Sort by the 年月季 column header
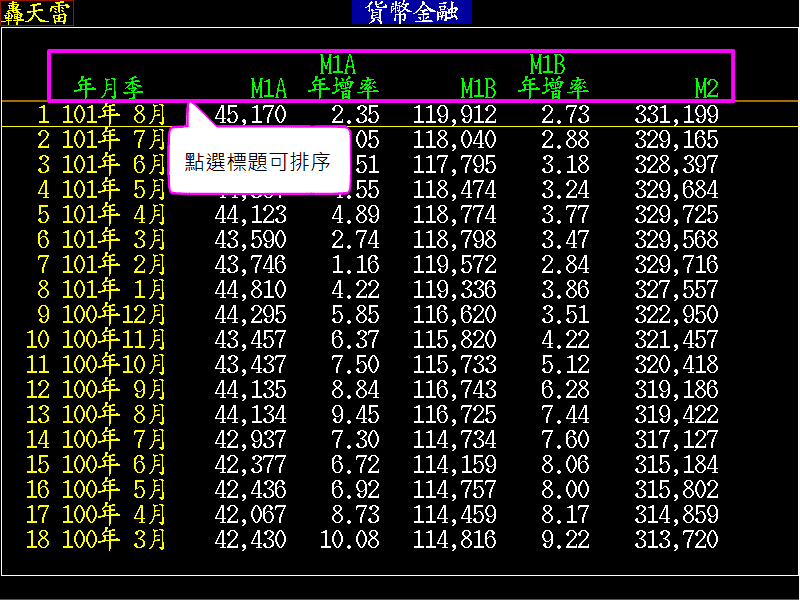The width and height of the screenshot is (800, 600). coord(110,88)
